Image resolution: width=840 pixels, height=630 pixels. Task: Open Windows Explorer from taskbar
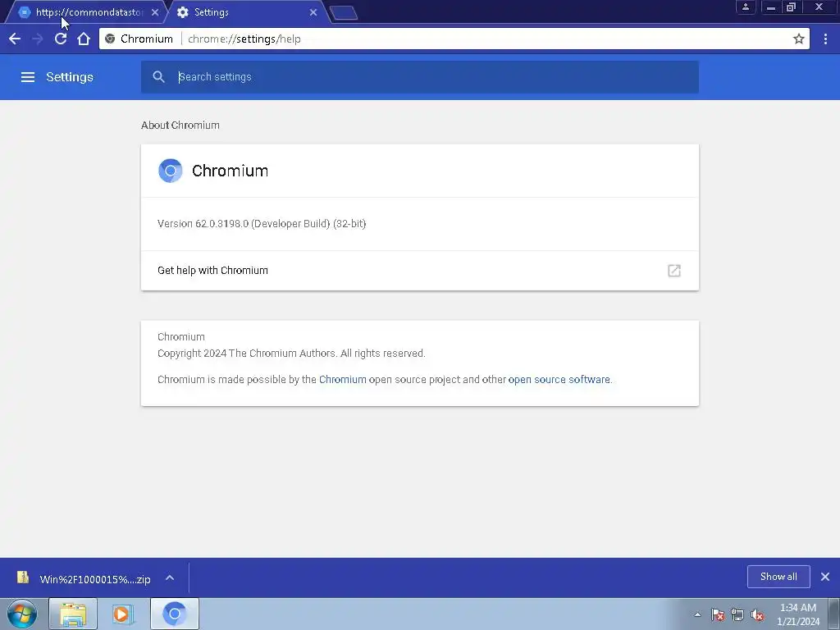point(73,614)
